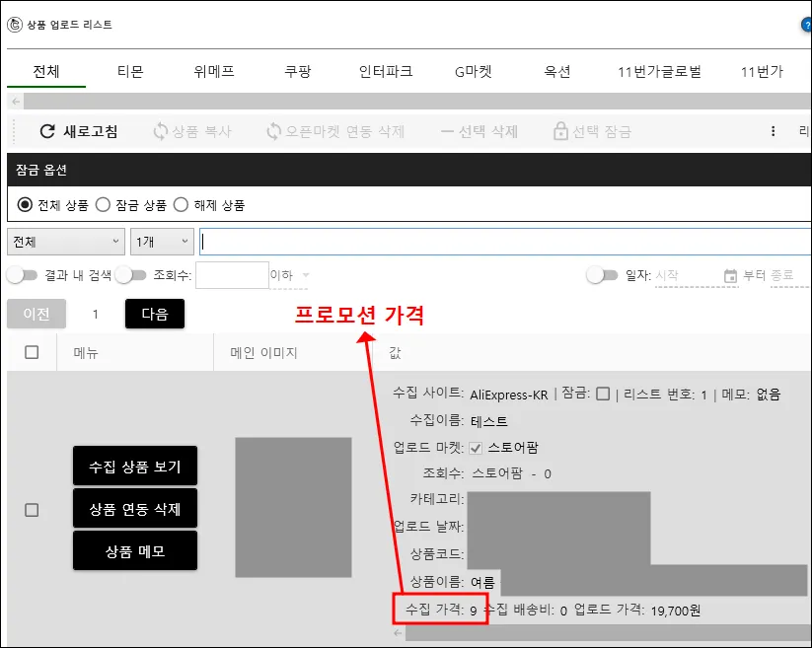Image resolution: width=812 pixels, height=648 pixels.
Task: Open the three-dot overflow menu in toolbar
Action: click(x=773, y=131)
